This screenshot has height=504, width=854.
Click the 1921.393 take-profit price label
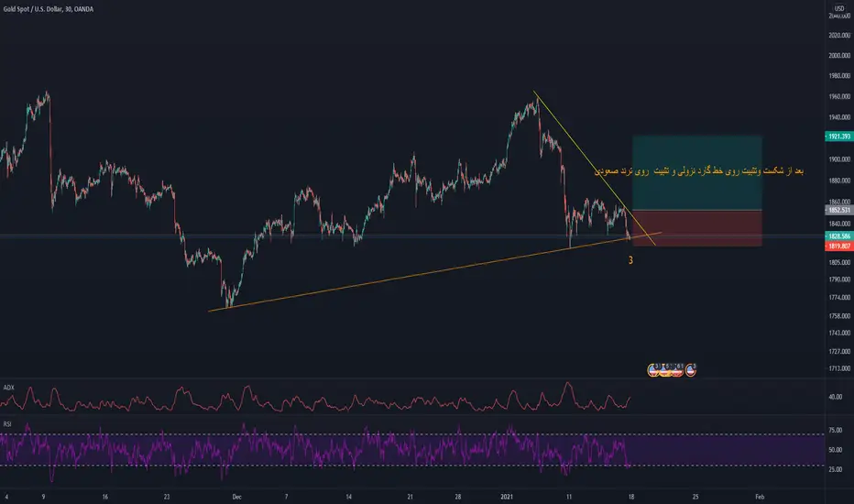point(839,137)
